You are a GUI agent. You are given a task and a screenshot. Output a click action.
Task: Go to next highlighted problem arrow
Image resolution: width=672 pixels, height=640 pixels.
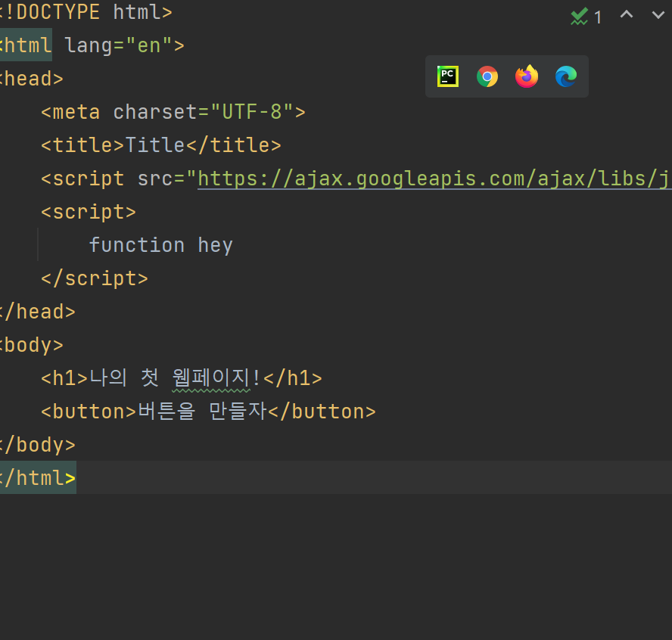(x=658, y=15)
